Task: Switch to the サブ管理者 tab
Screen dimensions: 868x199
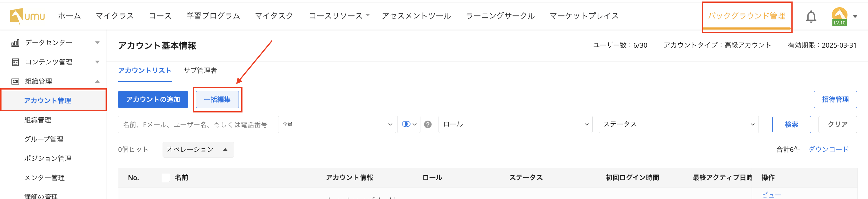Action: coord(200,70)
